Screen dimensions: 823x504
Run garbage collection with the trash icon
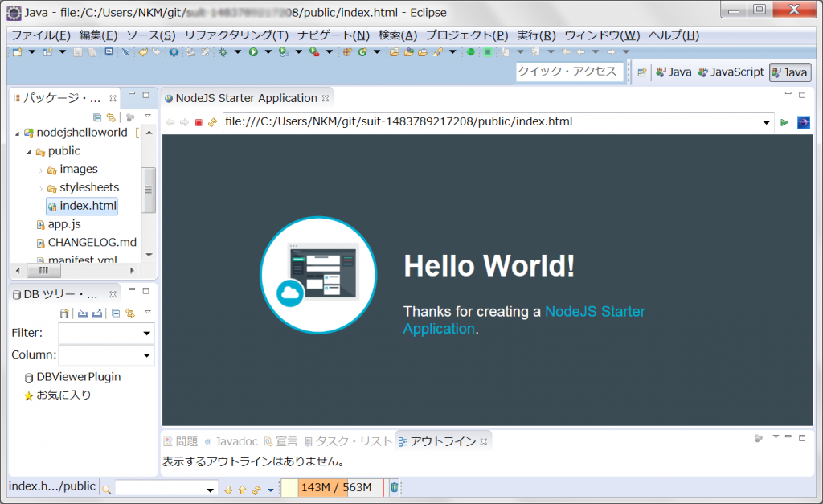(x=393, y=487)
